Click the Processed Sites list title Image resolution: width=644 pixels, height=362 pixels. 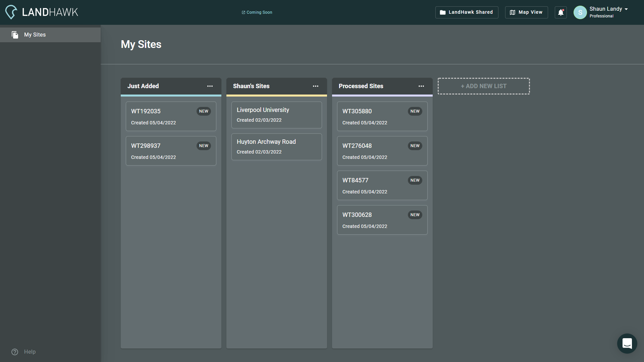(361, 86)
